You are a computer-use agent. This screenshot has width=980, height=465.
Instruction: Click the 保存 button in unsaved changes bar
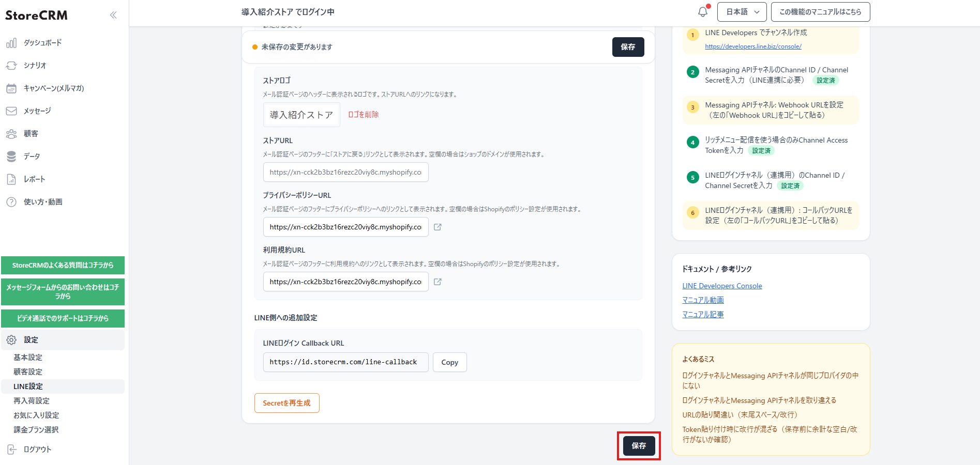coord(628,47)
